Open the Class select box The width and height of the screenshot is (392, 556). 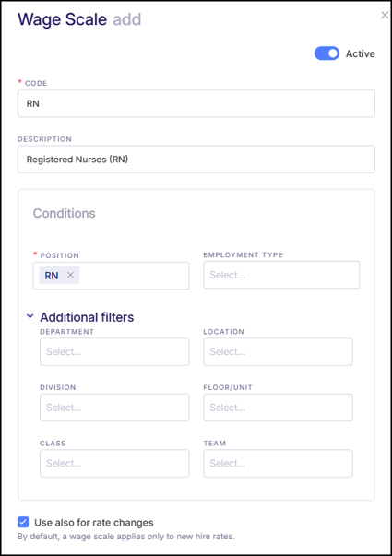point(114,463)
